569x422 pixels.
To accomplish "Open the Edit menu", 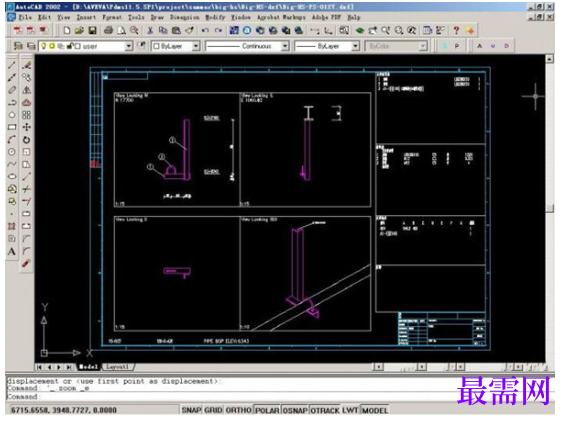I will (x=44, y=17).
